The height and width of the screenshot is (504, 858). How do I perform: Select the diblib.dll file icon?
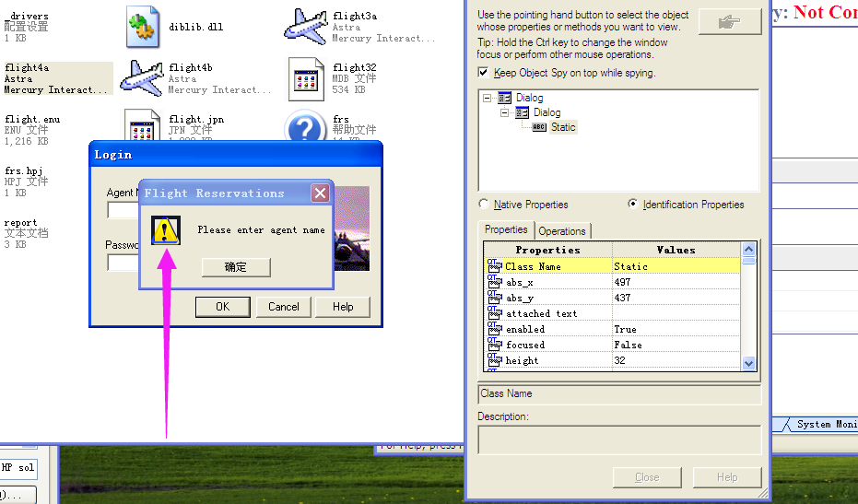[x=144, y=27]
